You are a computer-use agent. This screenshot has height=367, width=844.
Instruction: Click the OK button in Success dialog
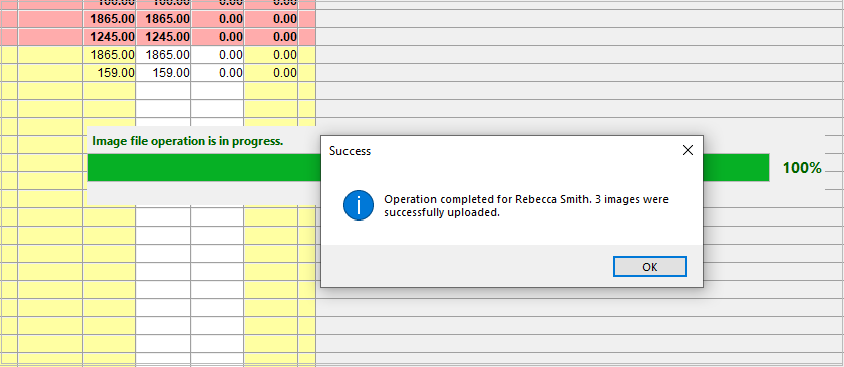(650, 266)
